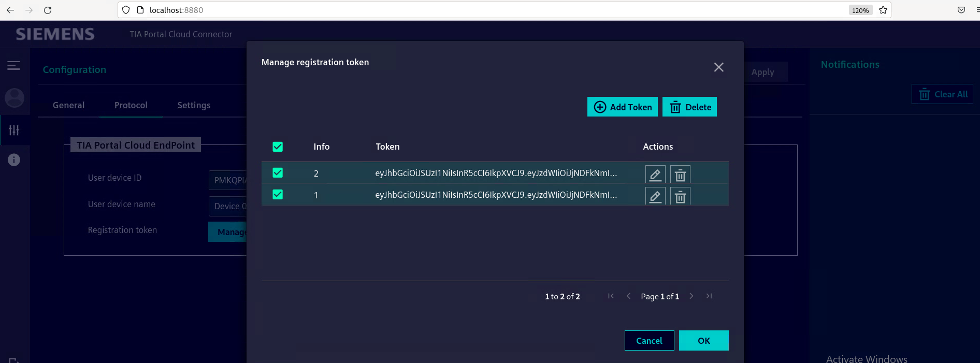Click the Actions column header

pos(658,147)
